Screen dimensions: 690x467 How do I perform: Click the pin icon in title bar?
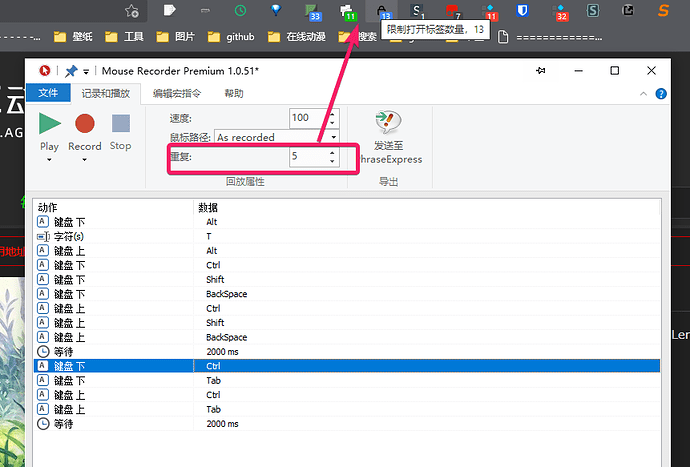pos(71,71)
